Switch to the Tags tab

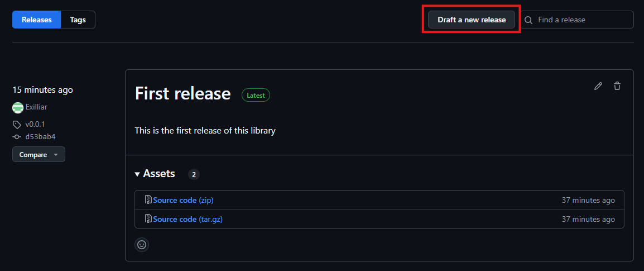tap(78, 20)
